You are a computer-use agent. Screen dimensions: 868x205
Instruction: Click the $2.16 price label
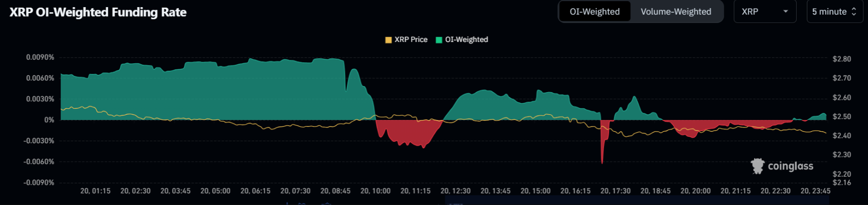[x=842, y=182]
